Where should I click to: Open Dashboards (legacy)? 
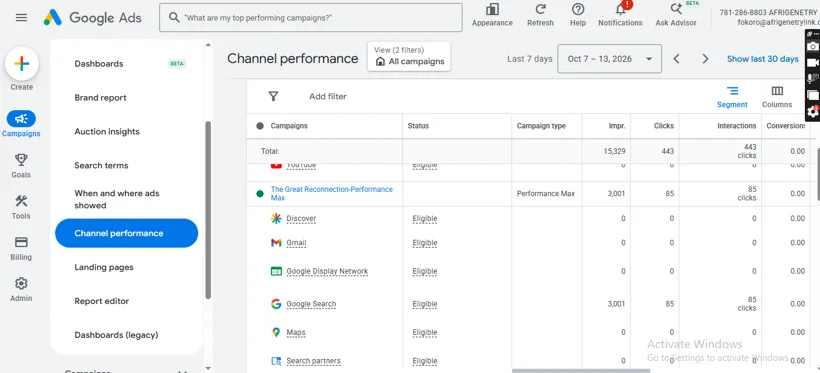pyautogui.click(x=116, y=335)
